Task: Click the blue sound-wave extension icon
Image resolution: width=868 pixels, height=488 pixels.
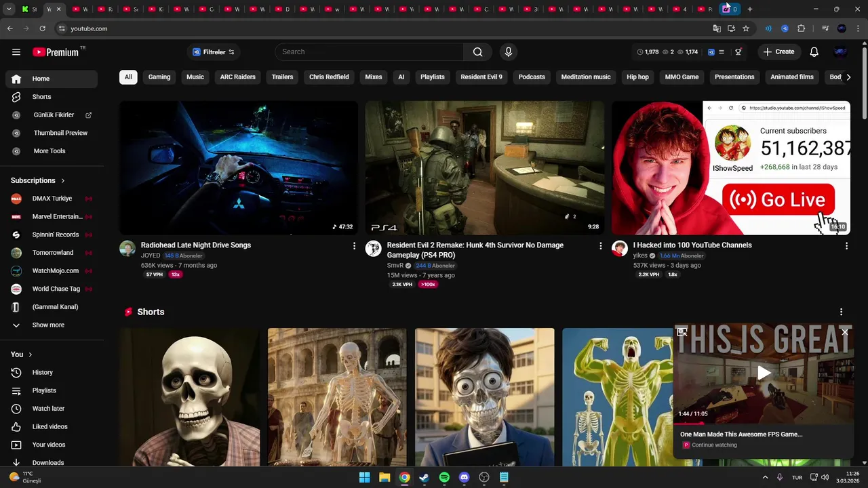Action: click(x=768, y=28)
